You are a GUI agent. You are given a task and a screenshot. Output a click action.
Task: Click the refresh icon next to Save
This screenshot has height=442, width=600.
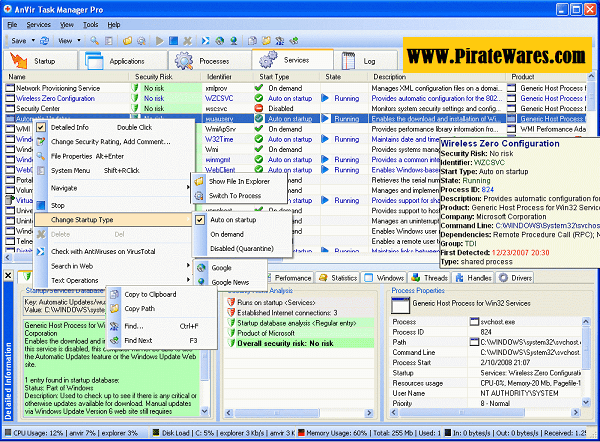(x=45, y=41)
